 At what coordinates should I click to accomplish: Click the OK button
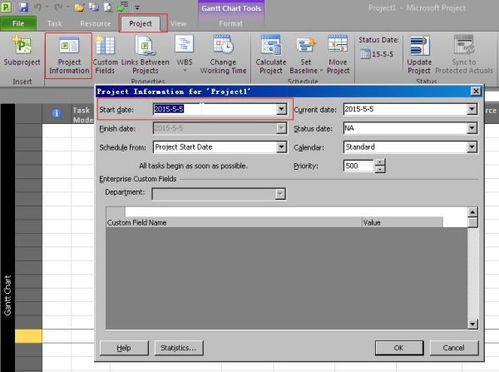[x=399, y=348]
